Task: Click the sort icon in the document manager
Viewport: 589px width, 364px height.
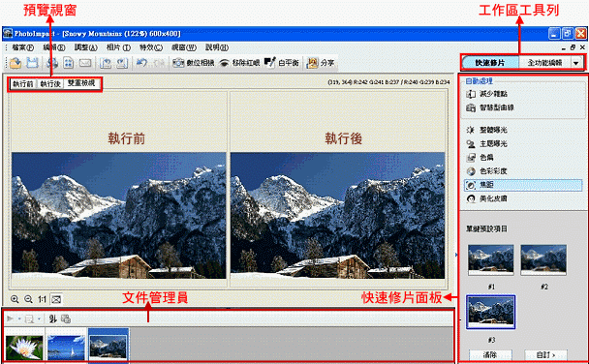Action: coord(52,318)
